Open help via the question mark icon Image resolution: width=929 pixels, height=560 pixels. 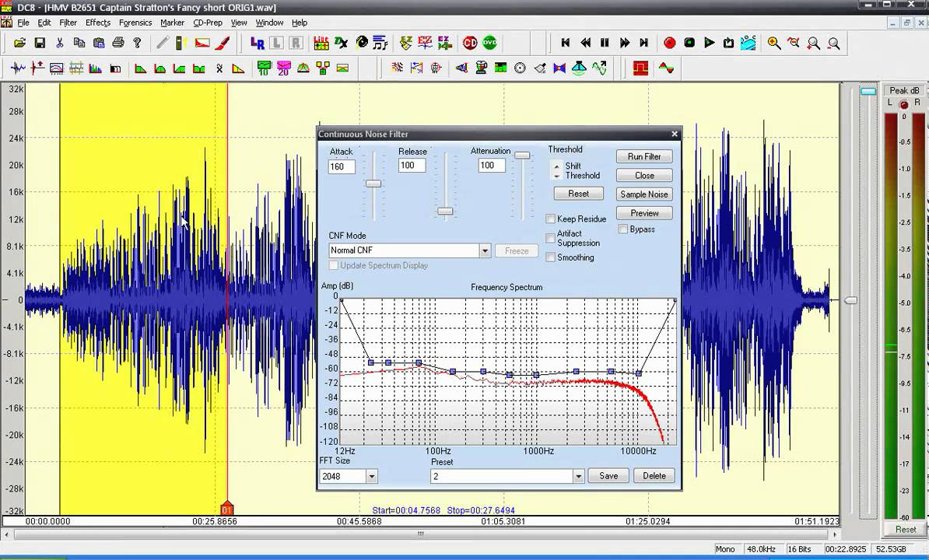[x=138, y=43]
